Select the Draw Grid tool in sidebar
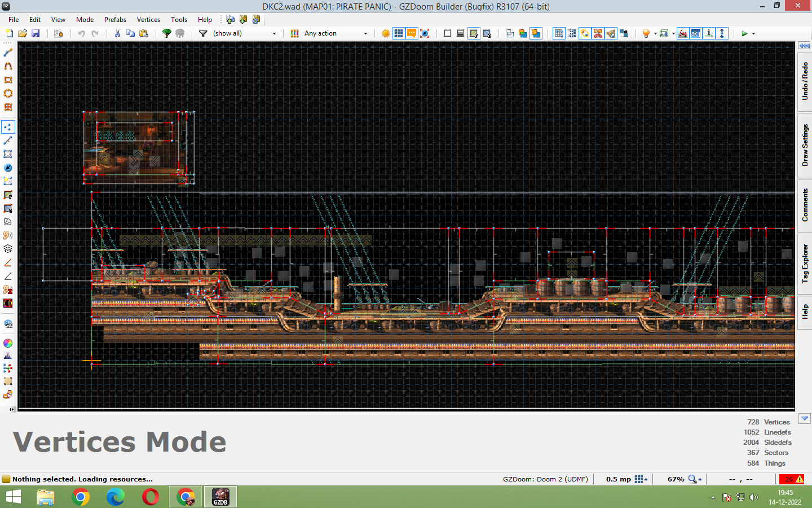The height and width of the screenshot is (508, 812). [8, 107]
